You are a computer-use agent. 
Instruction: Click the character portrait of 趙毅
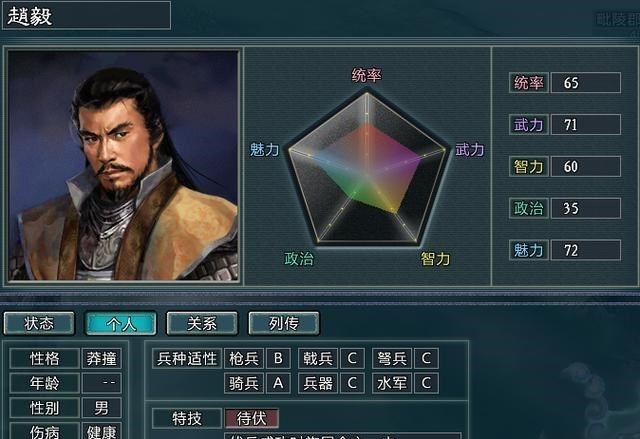123,165
